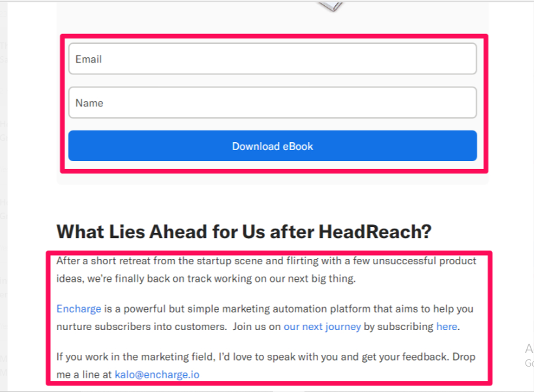This screenshot has width=534, height=392.
Task: Click the paragraph starting 'After a short retreat'
Action: pos(266,270)
